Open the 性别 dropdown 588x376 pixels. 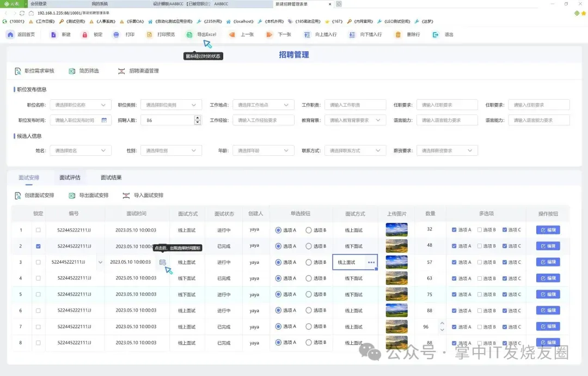pos(171,150)
